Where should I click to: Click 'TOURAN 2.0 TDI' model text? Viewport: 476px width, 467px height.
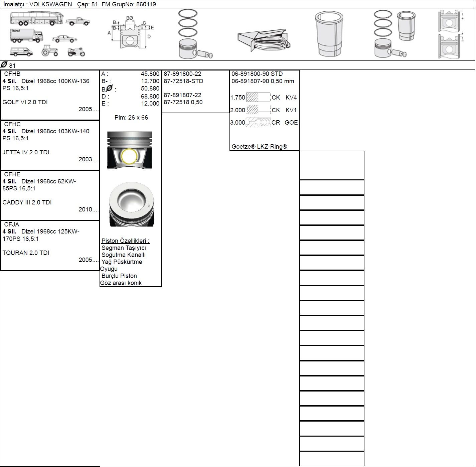26,253
